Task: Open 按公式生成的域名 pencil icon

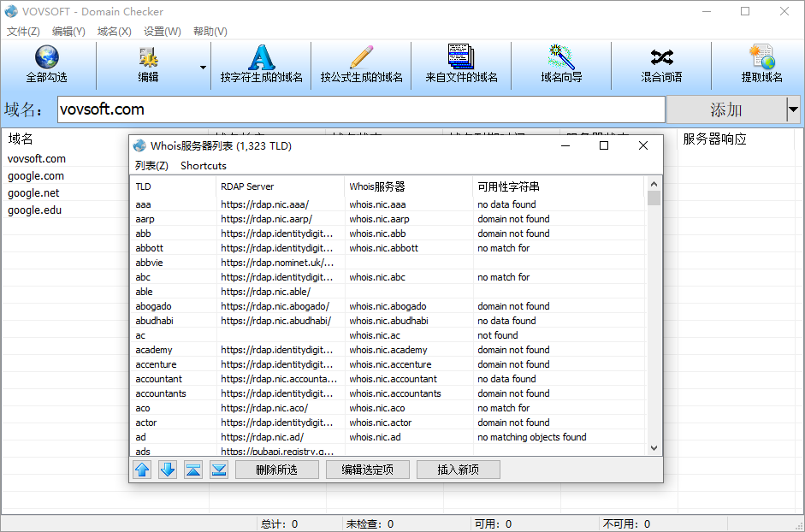Action: [361, 57]
